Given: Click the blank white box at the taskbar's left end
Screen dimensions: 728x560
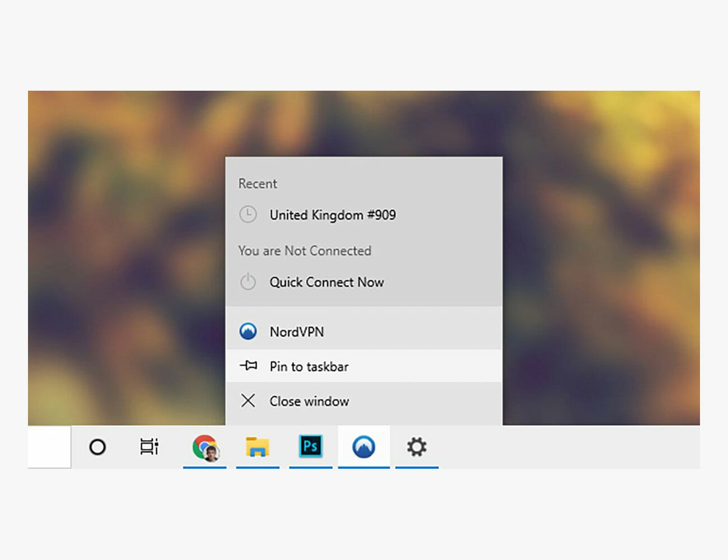Looking at the screenshot, I should pyautogui.click(x=49, y=447).
